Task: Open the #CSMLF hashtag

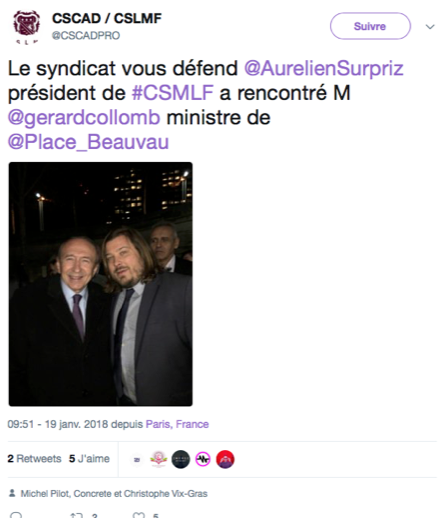Action: pyautogui.click(x=173, y=93)
